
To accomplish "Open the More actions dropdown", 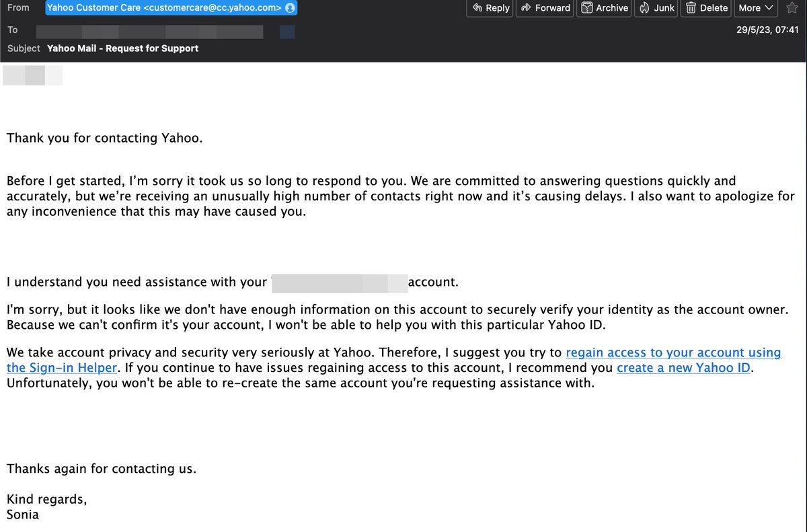I will tap(756, 8).
